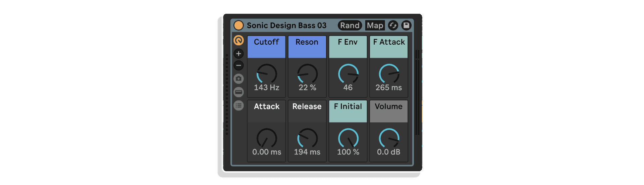Toggle the rack device activator button

(238, 25)
